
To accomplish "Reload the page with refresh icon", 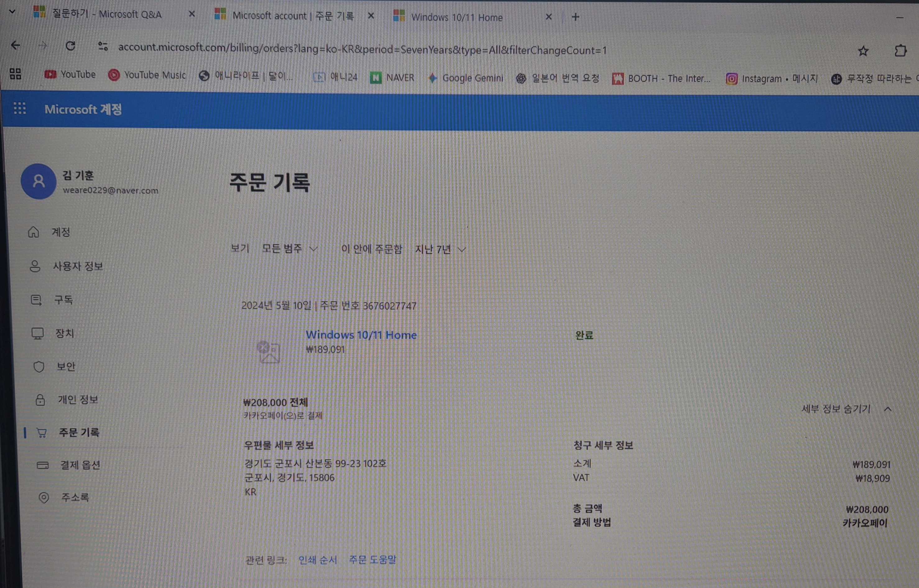I will (x=70, y=46).
